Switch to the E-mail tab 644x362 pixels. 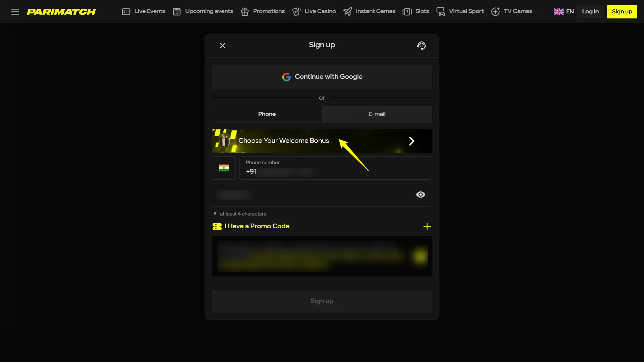[x=376, y=114]
